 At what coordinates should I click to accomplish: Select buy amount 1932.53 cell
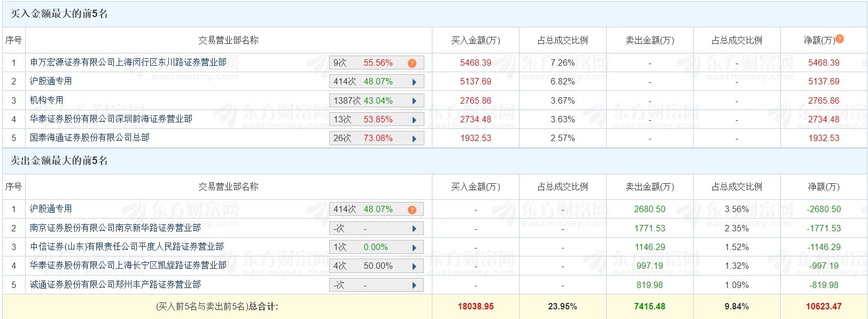pos(476,138)
